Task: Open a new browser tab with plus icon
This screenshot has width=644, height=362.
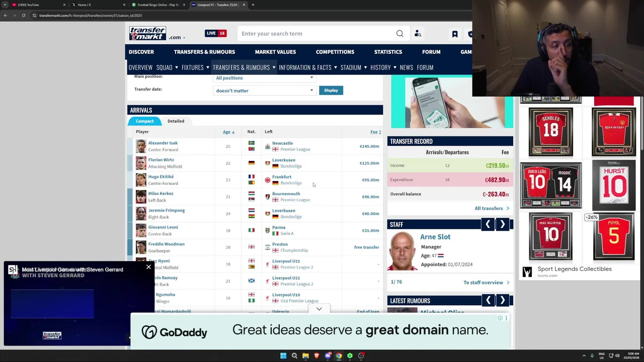Action: tap(253, 5)
